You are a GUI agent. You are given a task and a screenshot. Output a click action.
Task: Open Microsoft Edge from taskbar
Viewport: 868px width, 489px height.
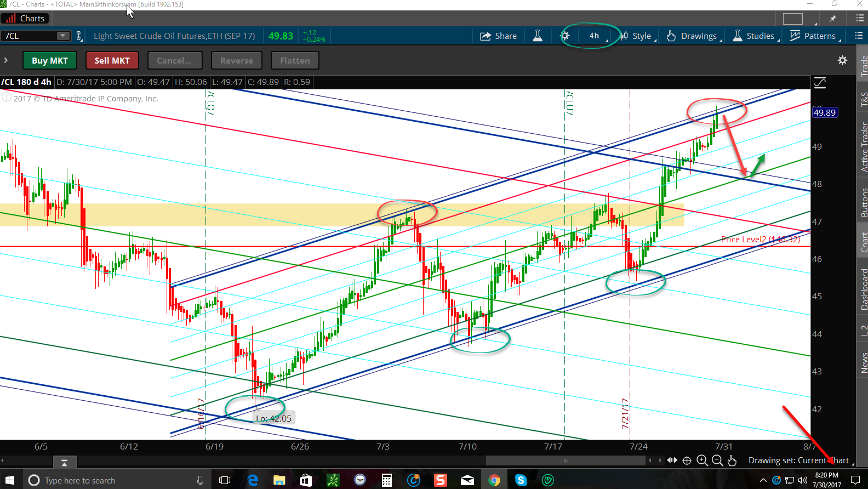pos(253,480)
